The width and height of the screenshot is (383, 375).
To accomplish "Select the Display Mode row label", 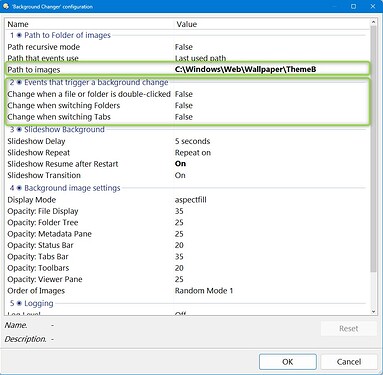I will pyautogui.click(x=32, y=200).
